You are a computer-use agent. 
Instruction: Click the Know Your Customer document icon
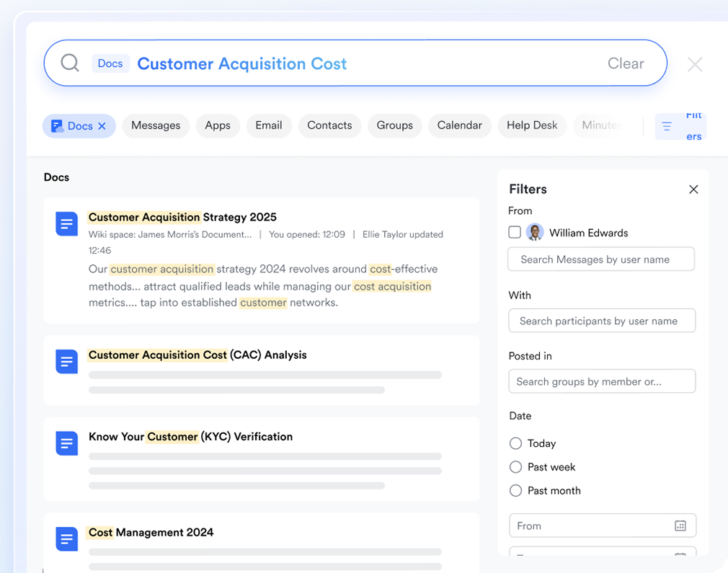click(66, 443)
